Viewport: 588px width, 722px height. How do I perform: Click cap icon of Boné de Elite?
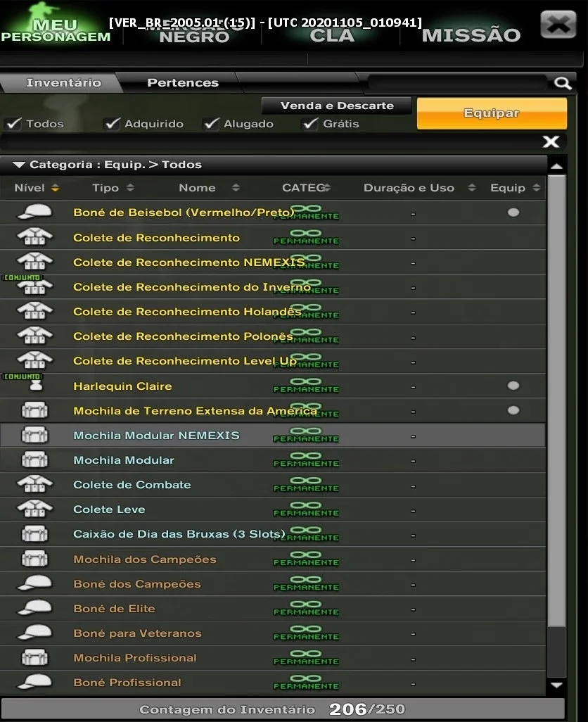[x=35, y=608]
